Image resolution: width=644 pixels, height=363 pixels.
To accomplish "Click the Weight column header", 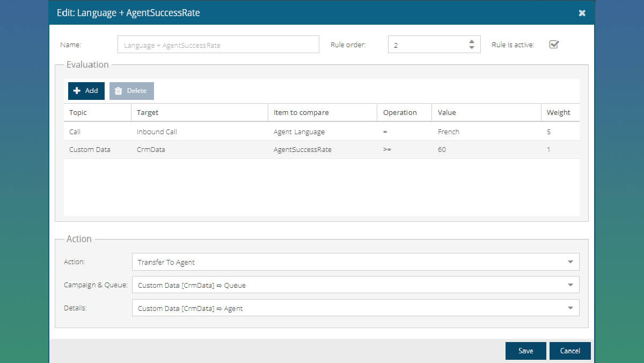I will (x=559, y=112).
